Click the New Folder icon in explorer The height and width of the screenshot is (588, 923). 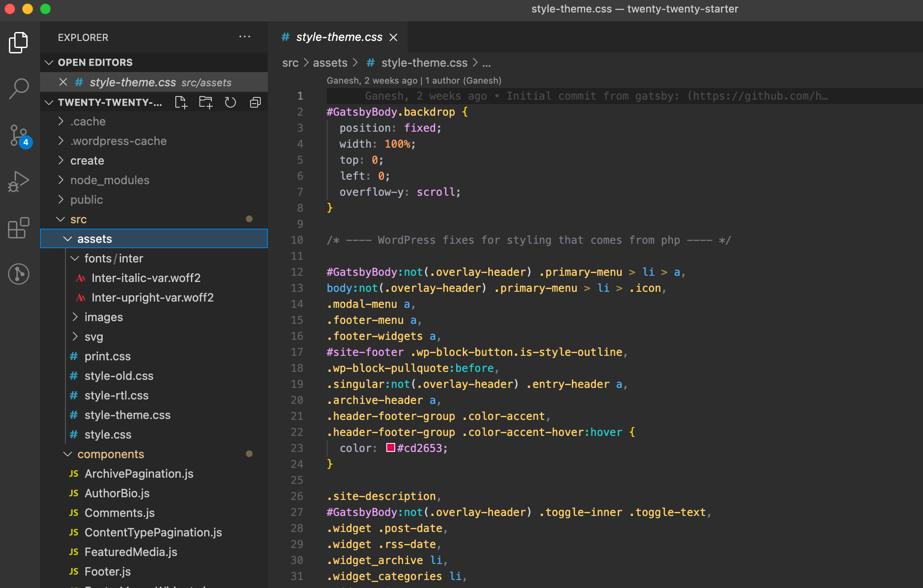click(206, 102)
